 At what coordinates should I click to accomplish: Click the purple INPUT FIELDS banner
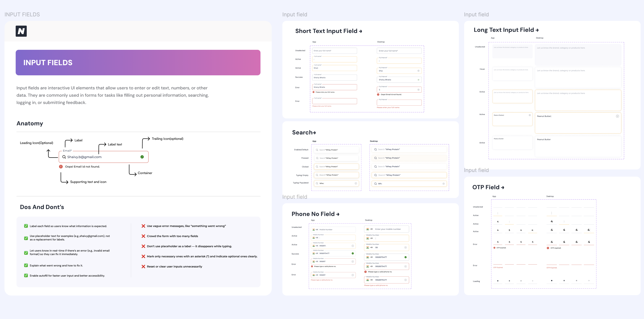138,63
